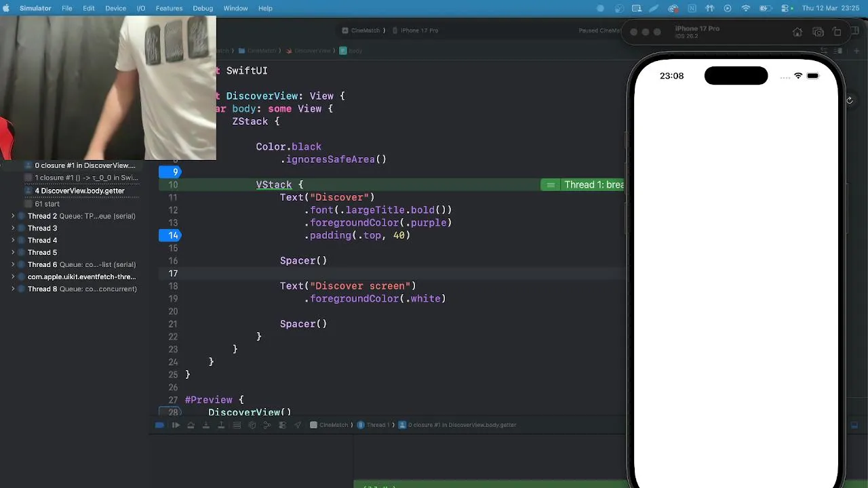Click Thread 1 in debug bar path

click(x=374, y=425)
